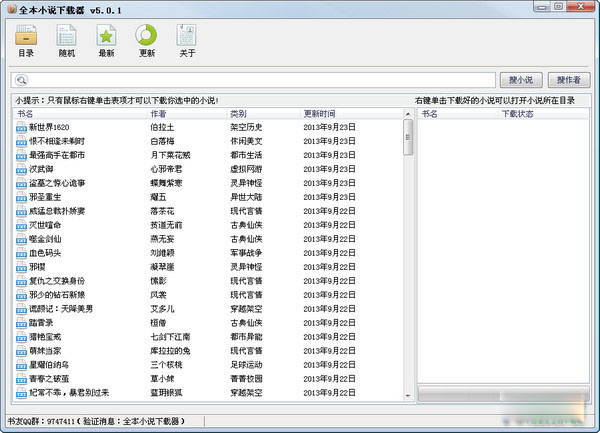Screen dimensions: 600x433
Task: Open the 目录 catalog toolbar icon
Action: point(26,40)
